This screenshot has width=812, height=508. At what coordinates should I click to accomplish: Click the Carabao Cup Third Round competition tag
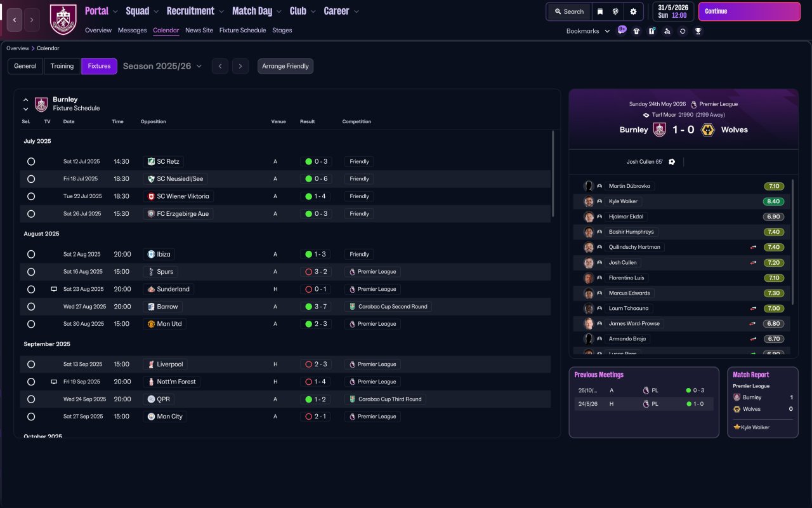coord(385,399)
